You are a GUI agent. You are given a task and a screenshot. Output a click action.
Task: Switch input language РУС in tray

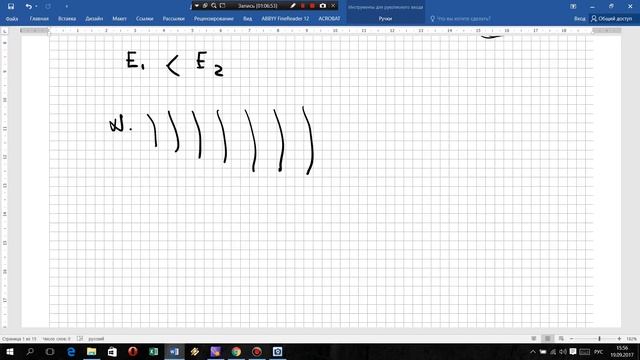(599, 351)
